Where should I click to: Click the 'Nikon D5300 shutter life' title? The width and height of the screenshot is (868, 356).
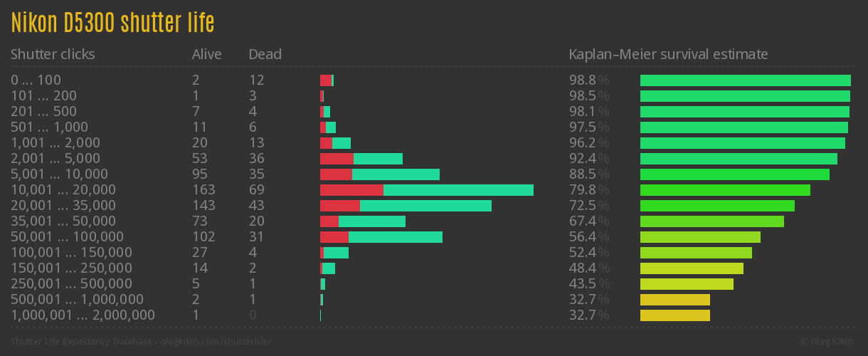pos(112,23)
